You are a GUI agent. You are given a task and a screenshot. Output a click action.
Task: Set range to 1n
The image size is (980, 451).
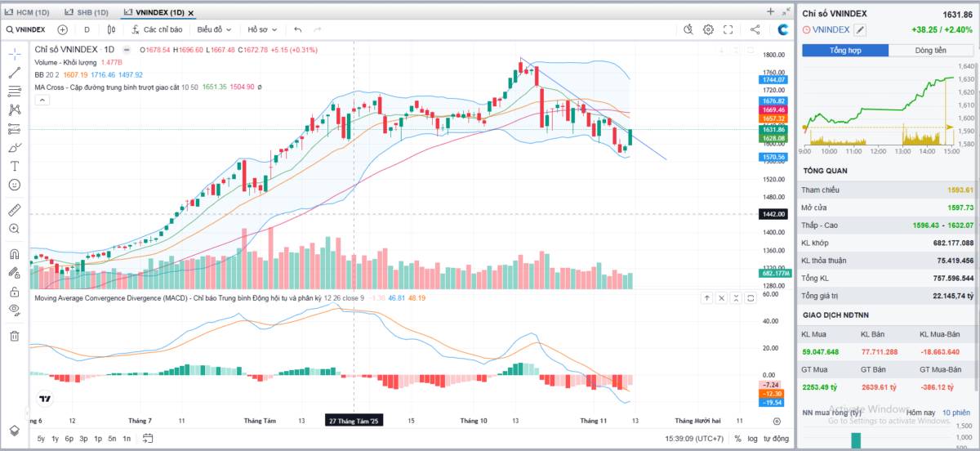(x=127, y=439)
